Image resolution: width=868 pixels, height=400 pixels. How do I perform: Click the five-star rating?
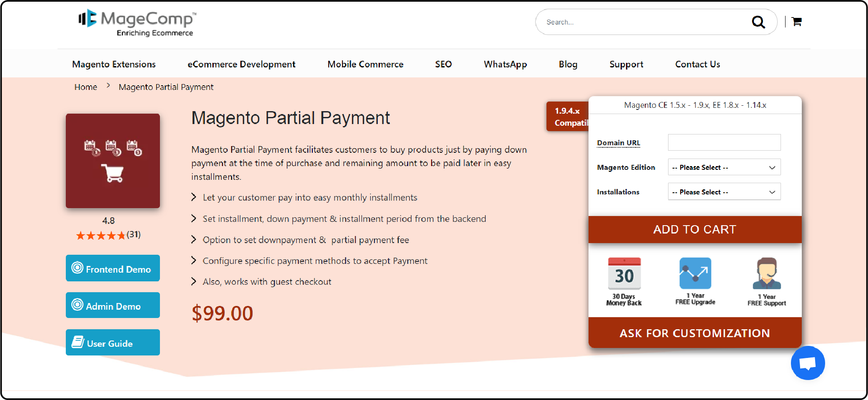click(x=100, y=236)
